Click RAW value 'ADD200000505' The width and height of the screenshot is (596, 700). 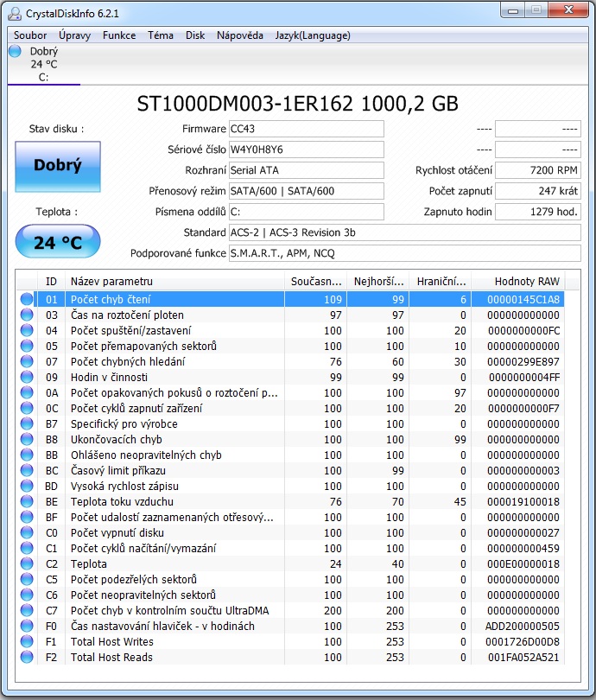pyautogui.click(x=523, y=627)
